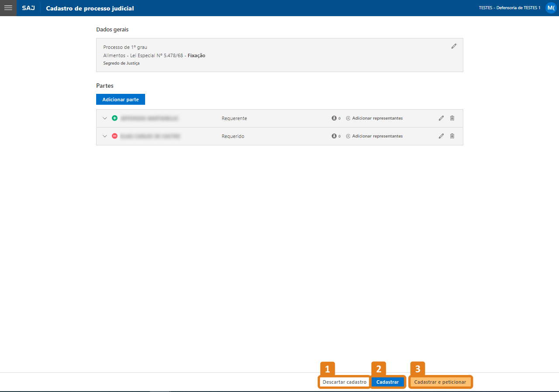The height and width of the screenshot is (392, 559).
Task: Click the Segredo de Justiça text
Action: (121, 63)
